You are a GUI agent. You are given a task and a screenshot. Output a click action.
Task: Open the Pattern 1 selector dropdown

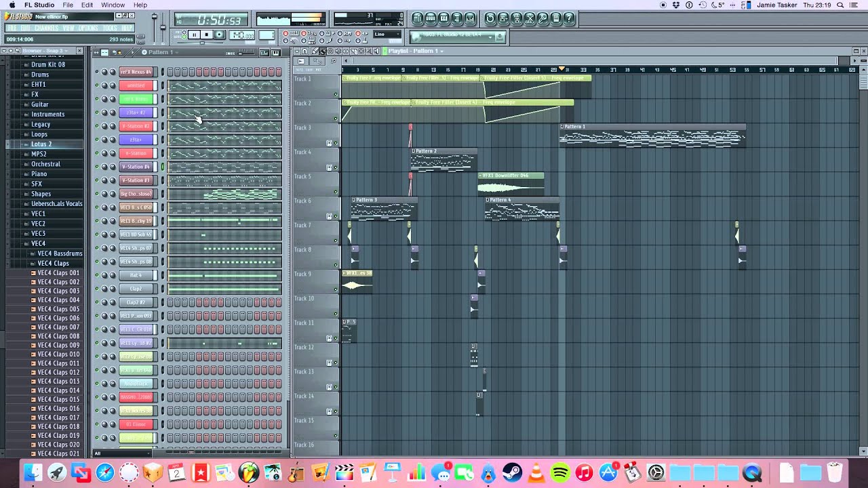coord(160,52)
